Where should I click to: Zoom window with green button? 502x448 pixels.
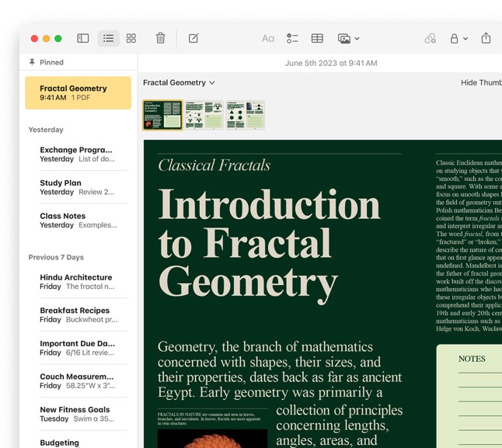point(58,38)
